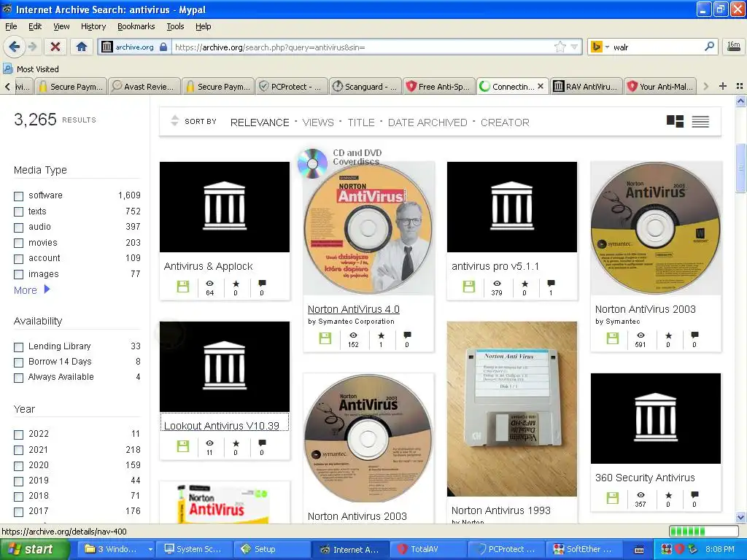This screenshot has height=560, width=747.
Task: Open the list all tabs grid icon
Action: 740,86
